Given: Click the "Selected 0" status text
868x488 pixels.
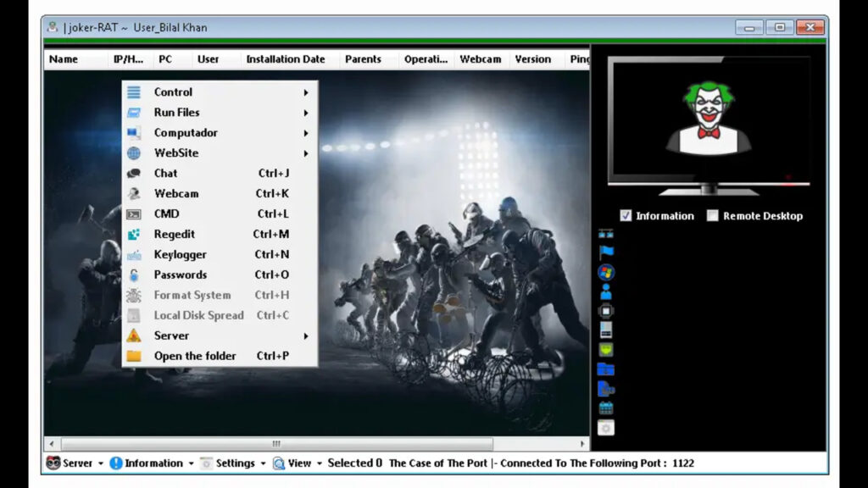Looking at the screenshot, I should tap(355, 463).
